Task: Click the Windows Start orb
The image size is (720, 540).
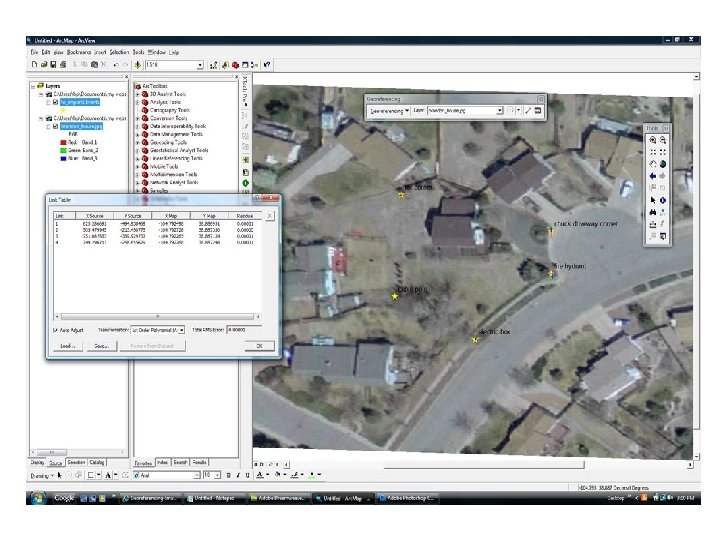Action: (x=38, y=498)
